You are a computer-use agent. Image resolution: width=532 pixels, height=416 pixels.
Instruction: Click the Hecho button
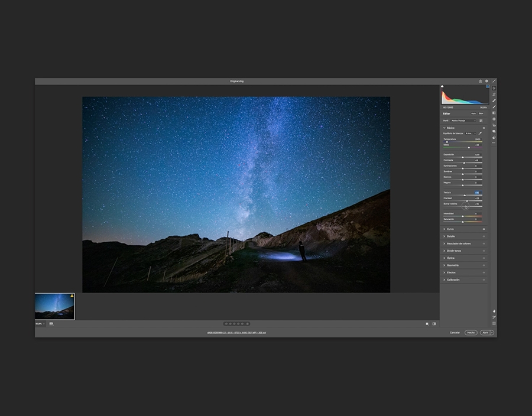pos(471,333)
